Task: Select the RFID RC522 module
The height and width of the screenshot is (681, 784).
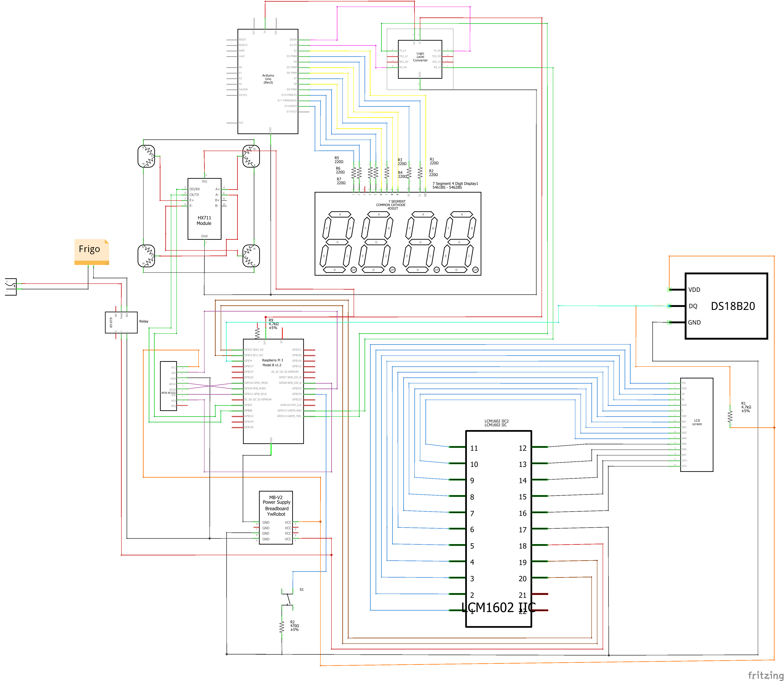Action: (168, 386)
